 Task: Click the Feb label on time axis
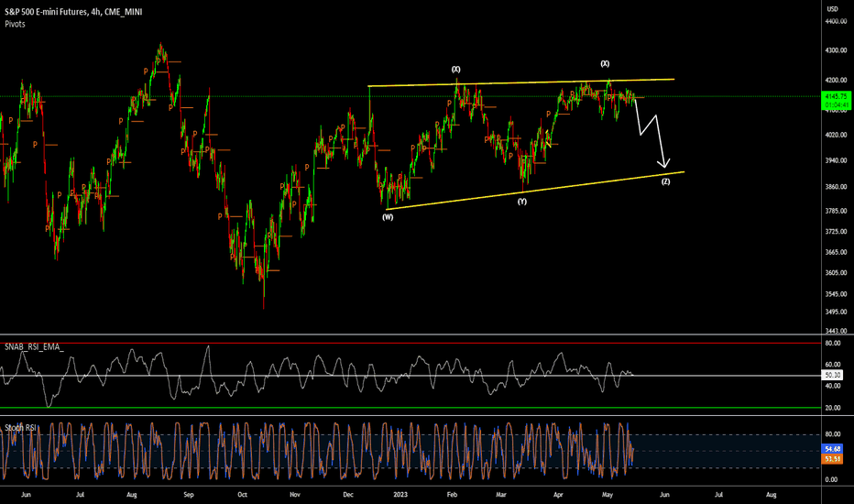tap(452, 495)
